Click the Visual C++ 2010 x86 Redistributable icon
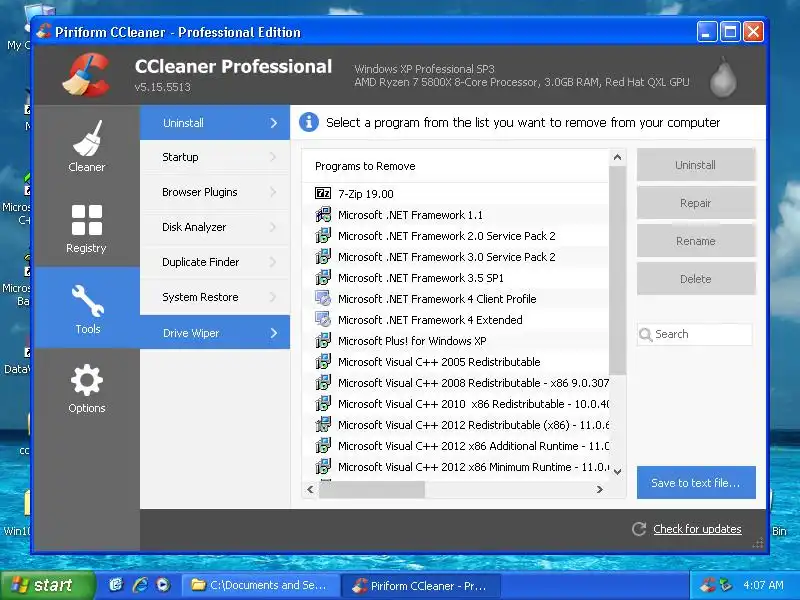 (323, 403)
